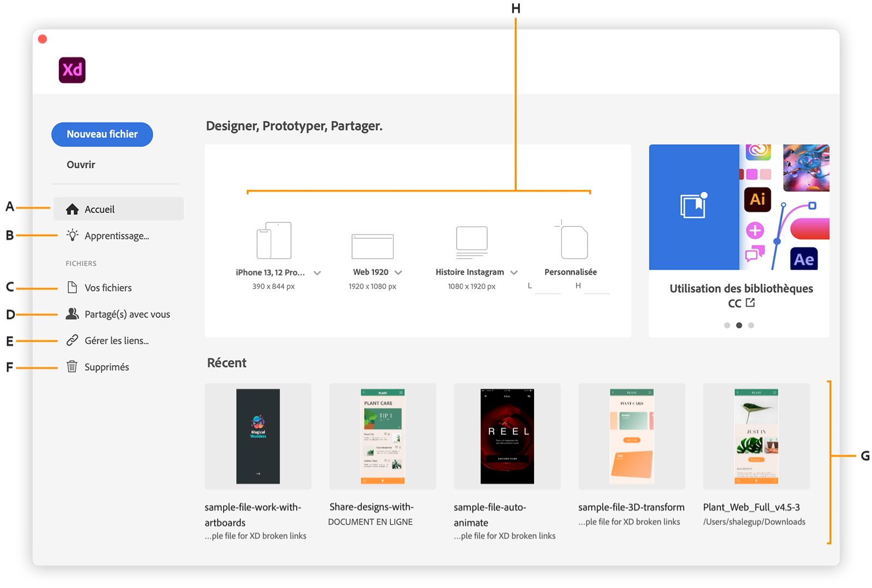
Task: Click the Partagé(s) avec vous people icon
Action: pos(72,314)
